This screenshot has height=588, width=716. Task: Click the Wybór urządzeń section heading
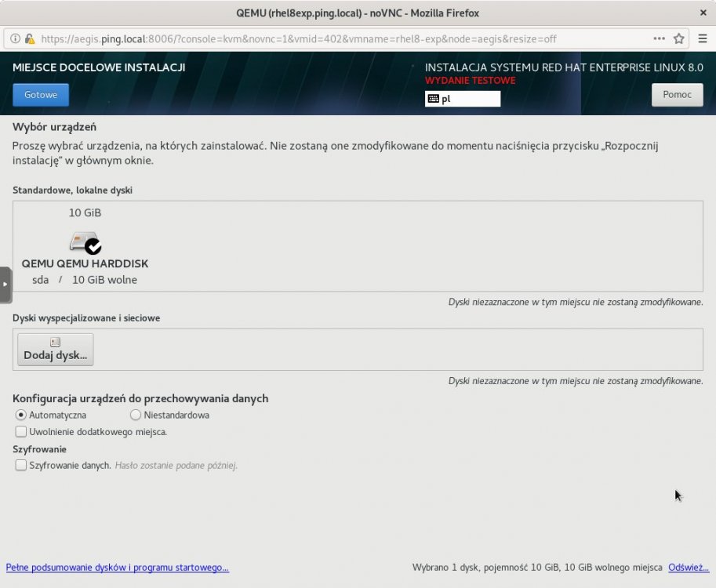(x=54, y=127)
